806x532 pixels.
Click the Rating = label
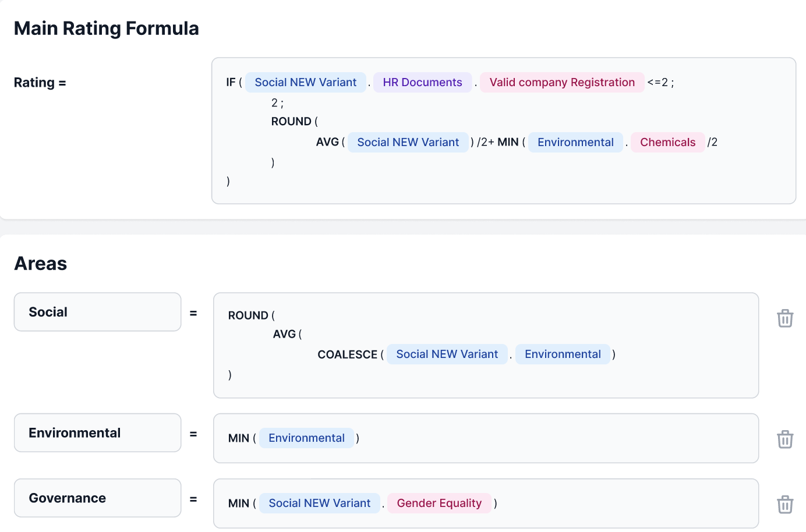click(x=40, y=83)
